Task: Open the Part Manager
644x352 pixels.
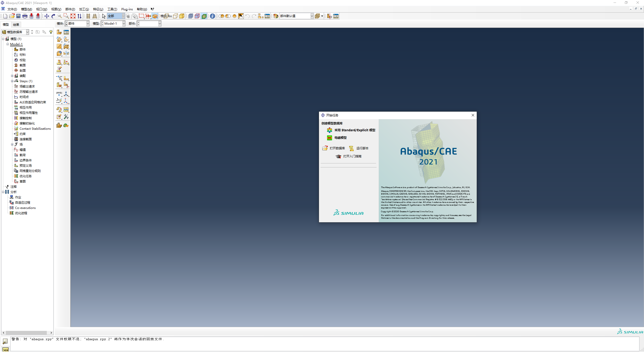Action: pyautogui.click(x=66, y=32)
